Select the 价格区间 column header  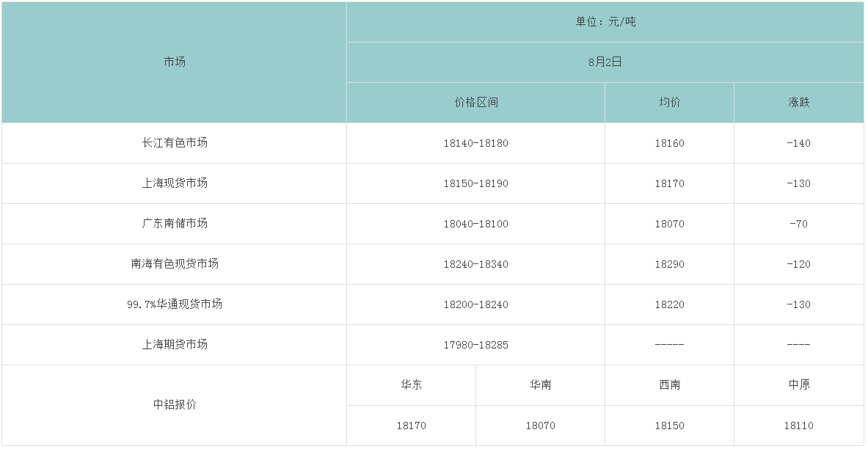pyautogui.click(x=475, y=103)
